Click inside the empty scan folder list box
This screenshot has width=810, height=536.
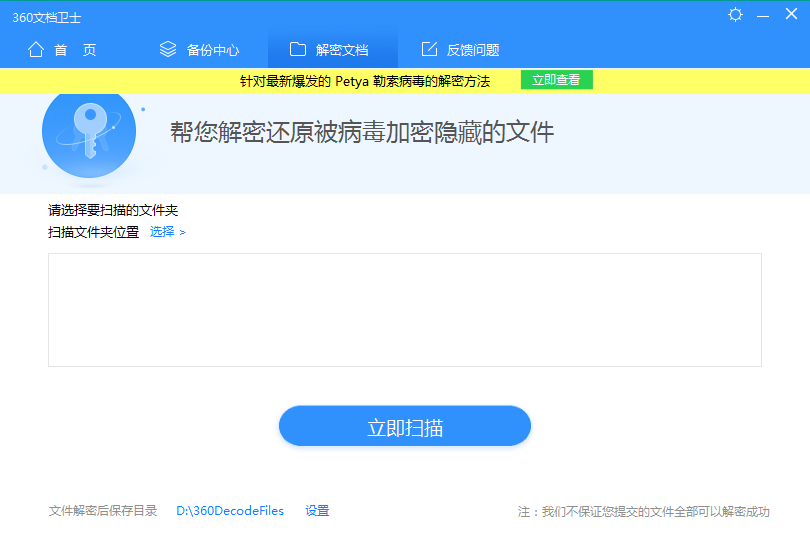[x=404, y=310]
